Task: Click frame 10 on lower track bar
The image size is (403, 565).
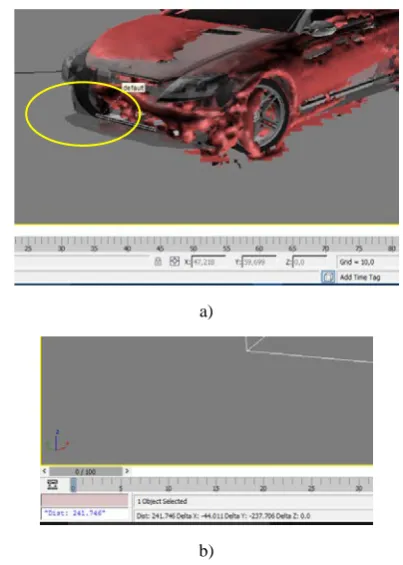Action: (x=168, y=488)
